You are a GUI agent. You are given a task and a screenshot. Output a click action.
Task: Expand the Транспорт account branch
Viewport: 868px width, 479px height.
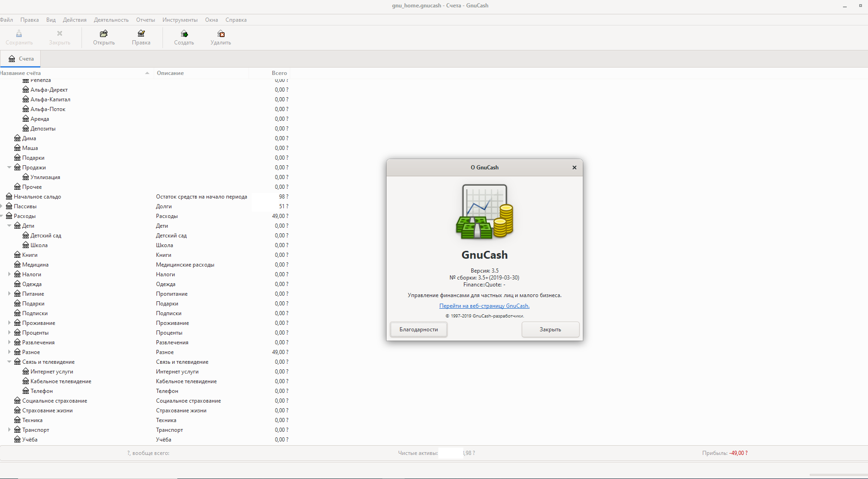coord(9,430)
